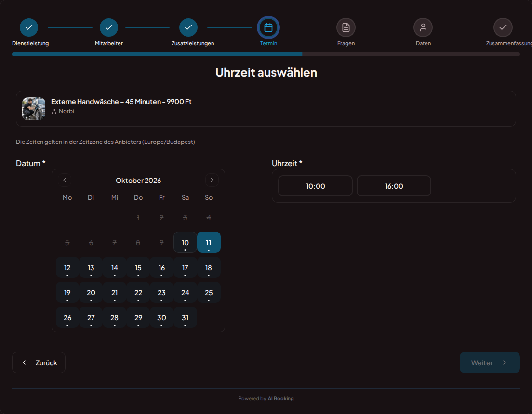Open the AI Booking link in footer
The width and height of the screenshot is (532, 414).
[280, 399]
